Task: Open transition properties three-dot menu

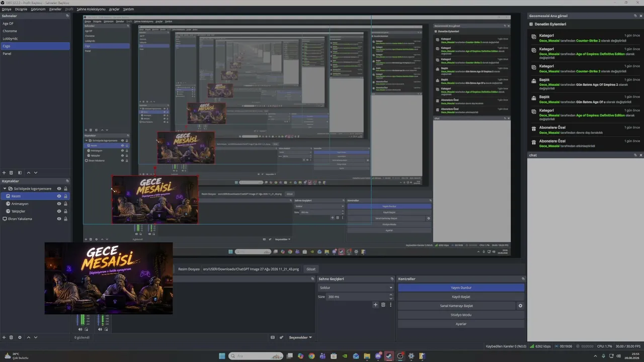Action: coord(390,305)
